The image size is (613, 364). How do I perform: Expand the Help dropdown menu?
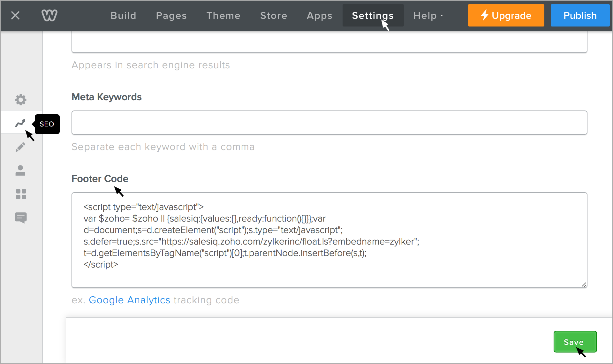coord(428,15)
